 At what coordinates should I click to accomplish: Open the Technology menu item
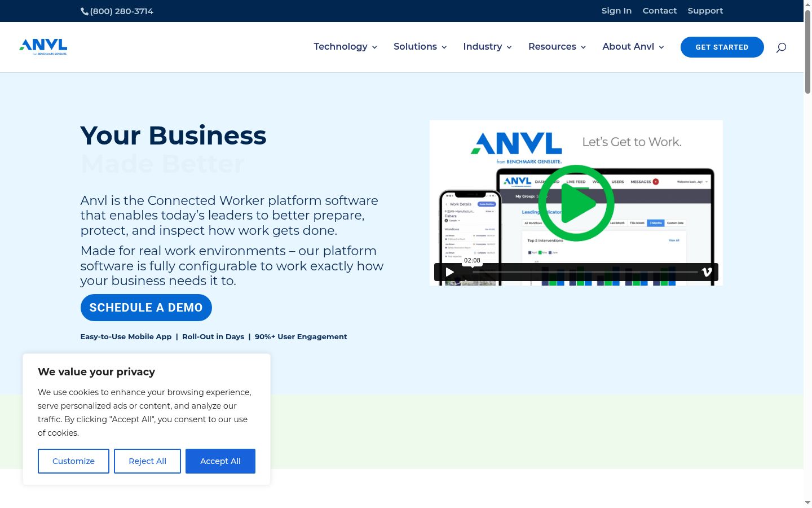pos(341,47)
